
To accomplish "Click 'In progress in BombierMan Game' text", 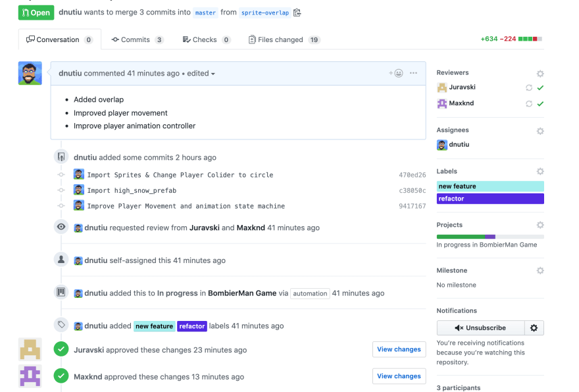I will click(487, 245).
